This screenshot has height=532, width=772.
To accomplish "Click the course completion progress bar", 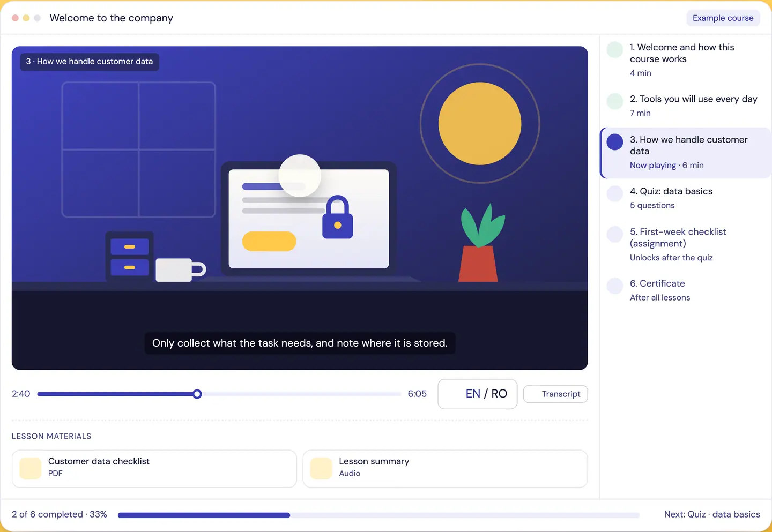I will pos(378,515).
